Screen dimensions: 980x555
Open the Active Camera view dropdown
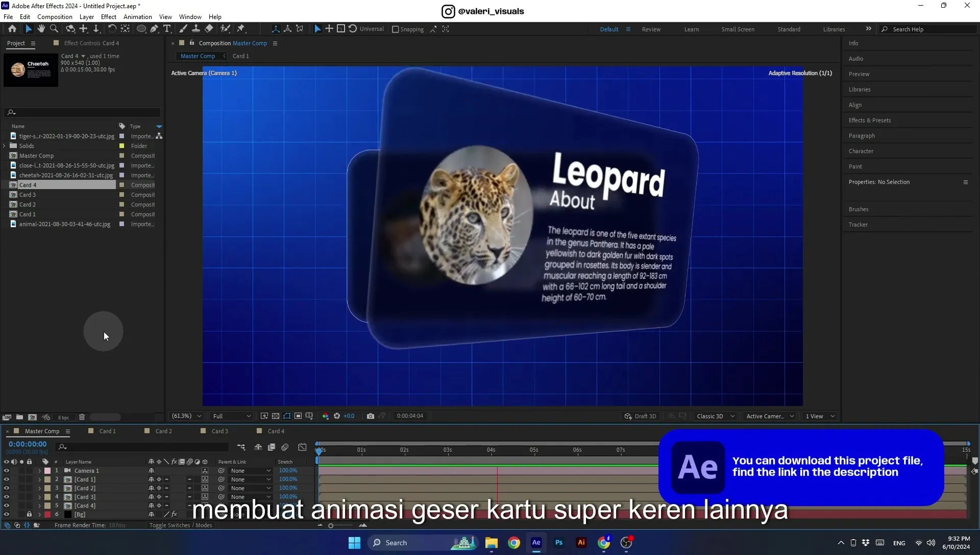(770, 416)
